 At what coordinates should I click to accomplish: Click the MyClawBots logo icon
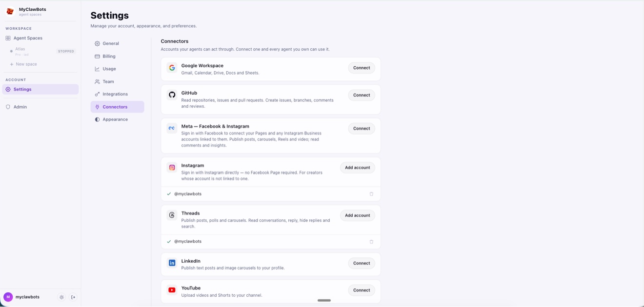10,11
